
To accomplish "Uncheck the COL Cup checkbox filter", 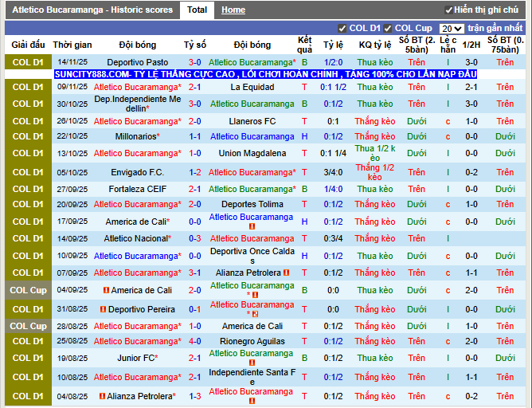I will click(x=389, y=28).
